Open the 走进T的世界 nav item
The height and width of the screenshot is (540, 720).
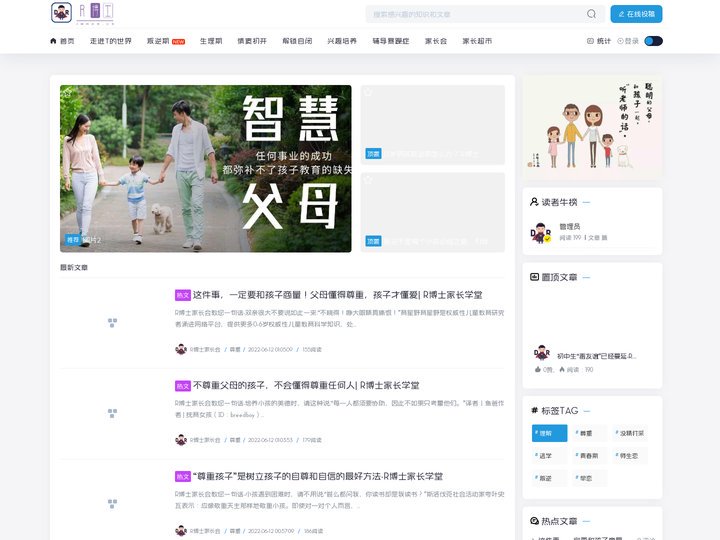[111, 41]
